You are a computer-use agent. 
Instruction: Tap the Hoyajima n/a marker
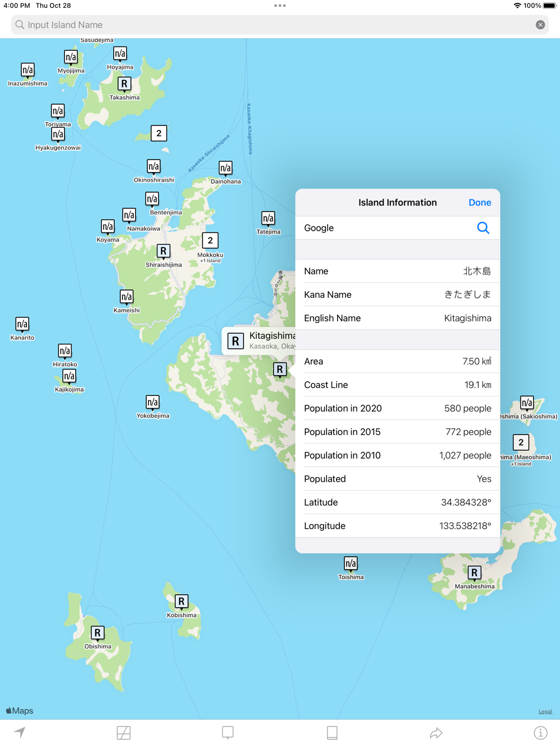pyautogui.click(x=120, y=54)
